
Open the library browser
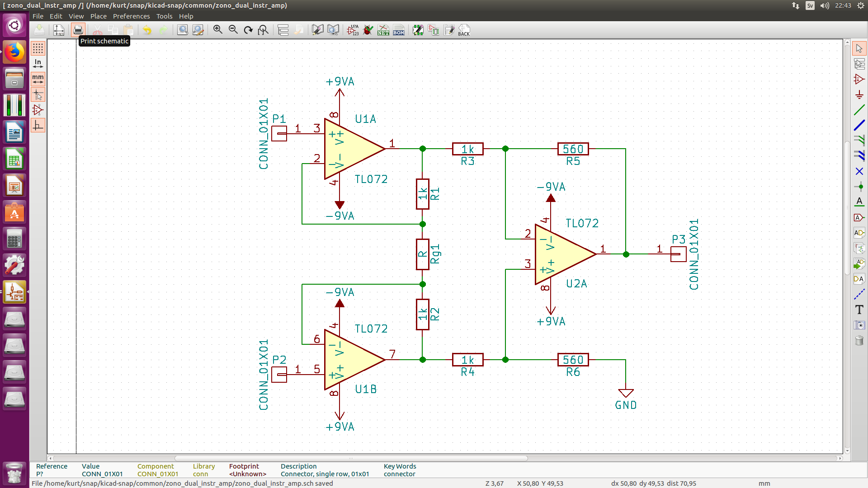click(x=333, y=30)
